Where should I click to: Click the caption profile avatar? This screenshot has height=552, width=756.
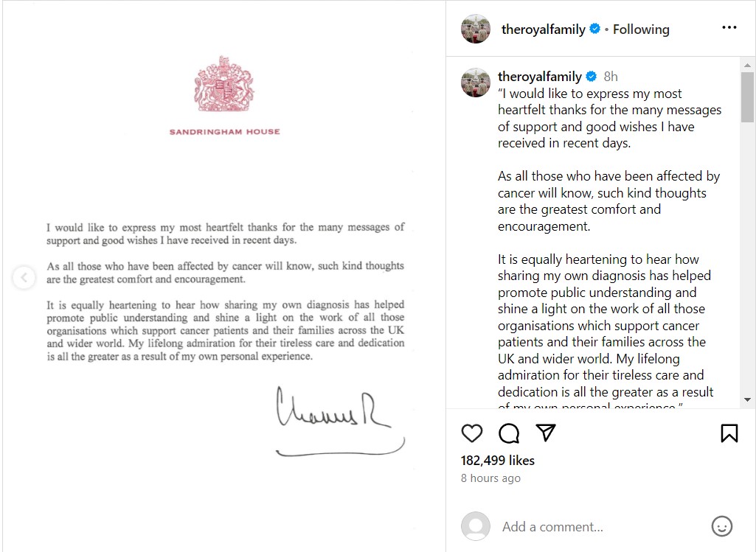(476, 83)
